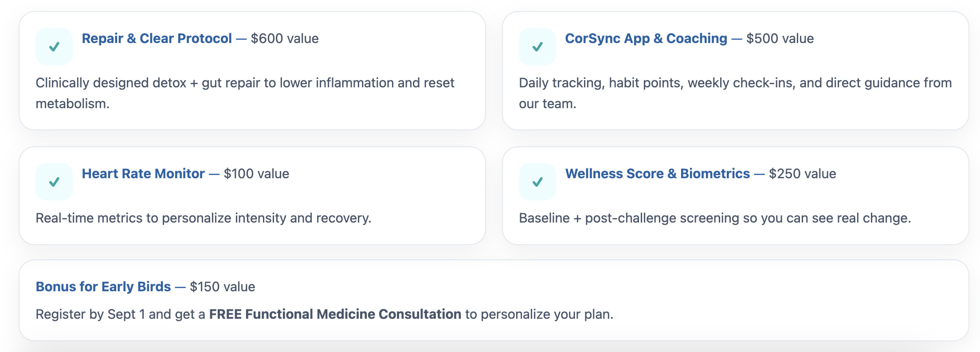Click the detox and gut repair description

[x=245, y=93]
